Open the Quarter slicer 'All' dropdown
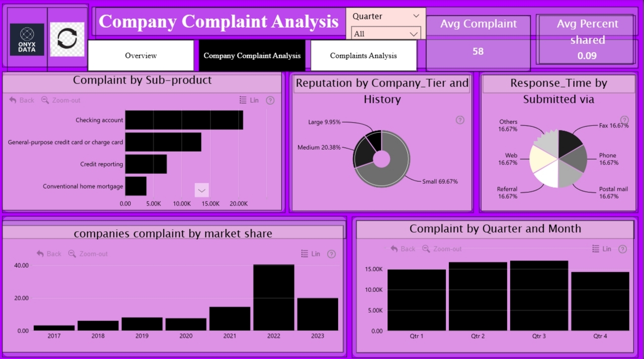This screenshot has height=359, width=644. coord(386,34)
